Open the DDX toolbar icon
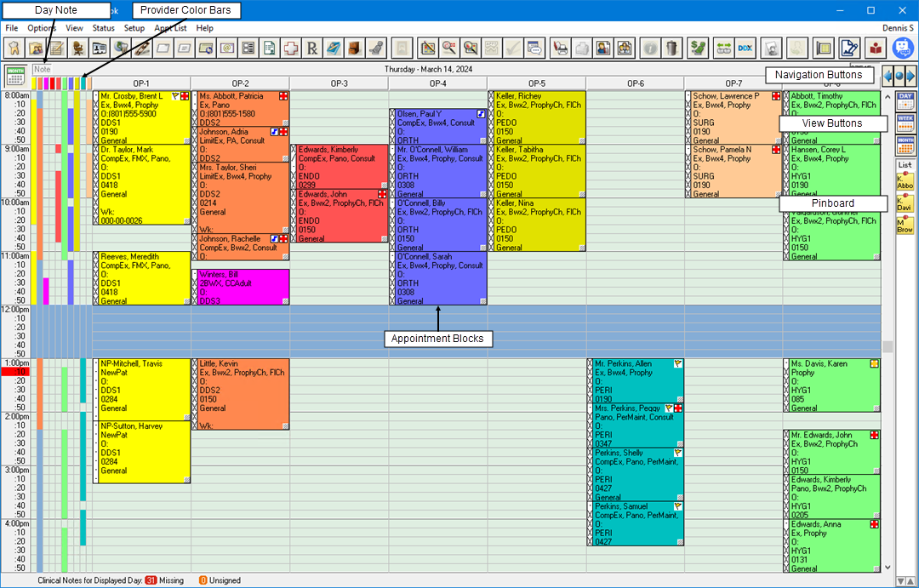Screen dimensions: 919x588 coord(745,48)
